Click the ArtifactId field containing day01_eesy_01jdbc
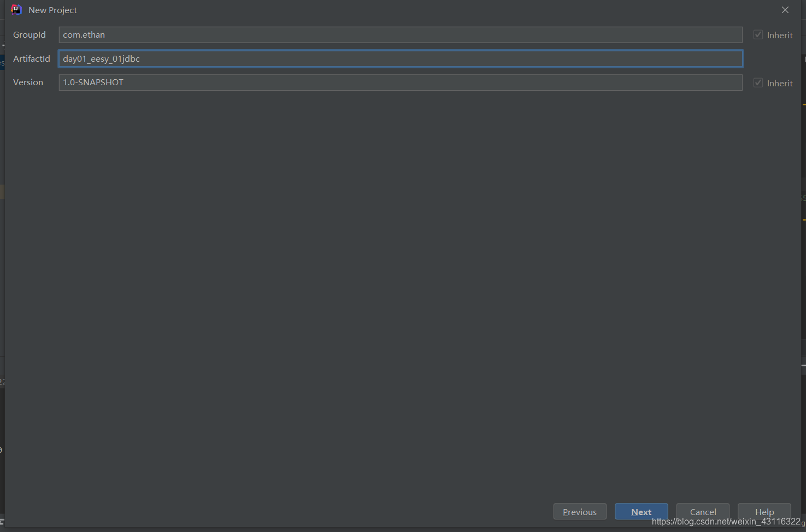Image resolution: width=806 pixels, height=532 pixels. tap(400, 58)
